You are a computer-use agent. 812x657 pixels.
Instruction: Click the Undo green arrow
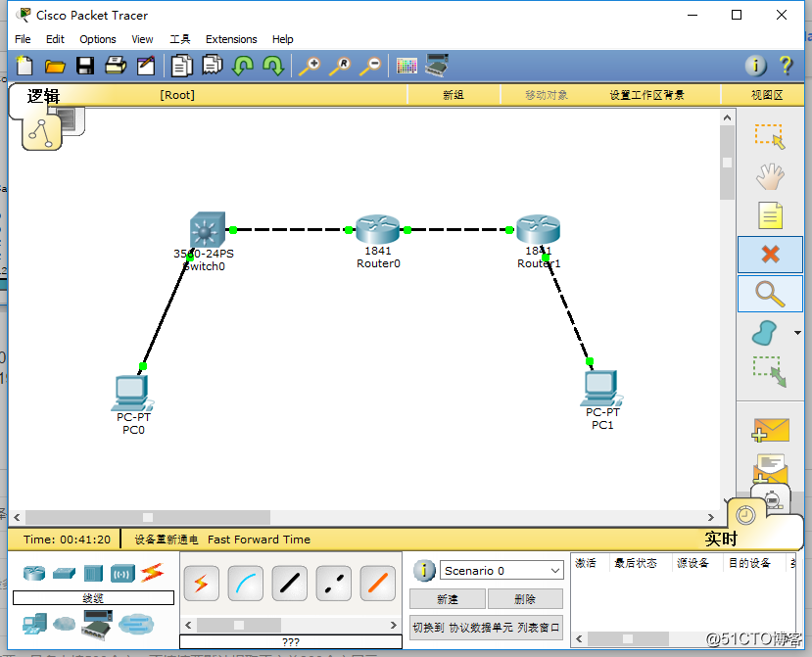click(242, 66)
